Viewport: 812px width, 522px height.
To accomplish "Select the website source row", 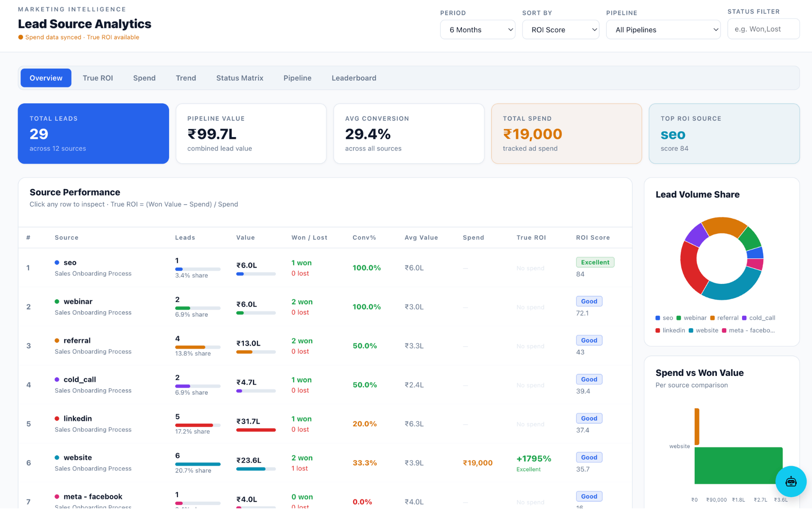I will click(325, 463).
